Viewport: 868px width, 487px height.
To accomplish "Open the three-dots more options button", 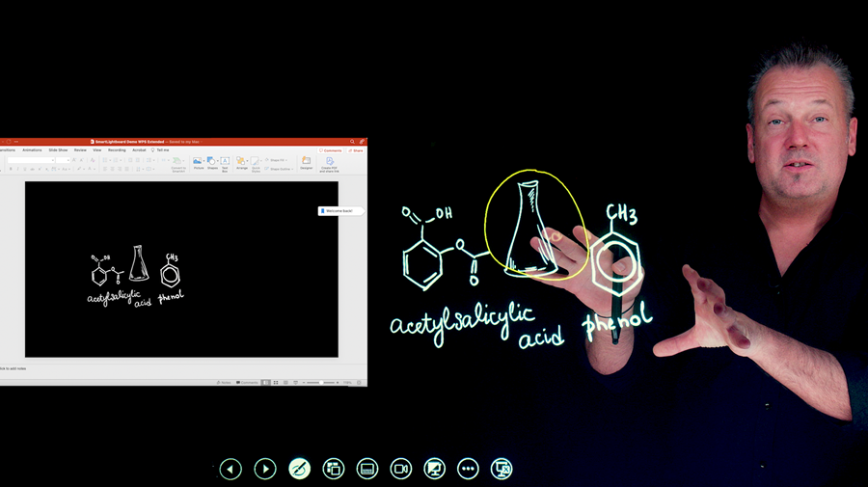I will pos(468,469).
